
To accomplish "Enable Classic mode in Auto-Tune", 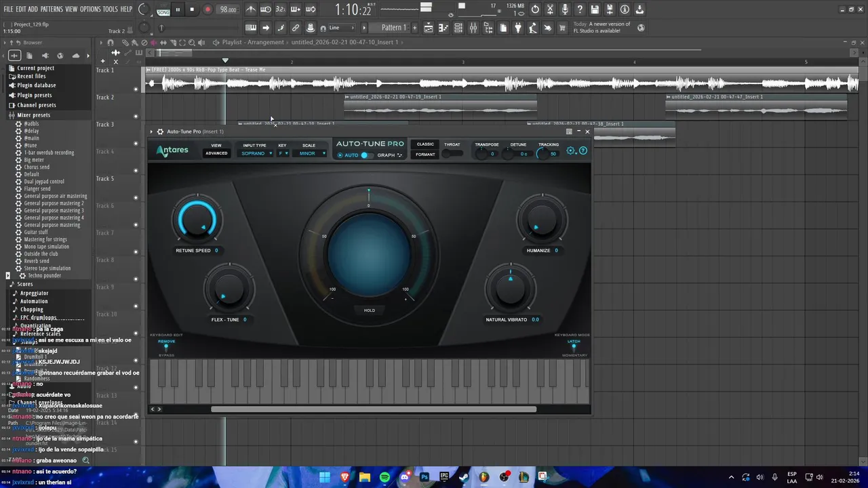I will [425, 144].
